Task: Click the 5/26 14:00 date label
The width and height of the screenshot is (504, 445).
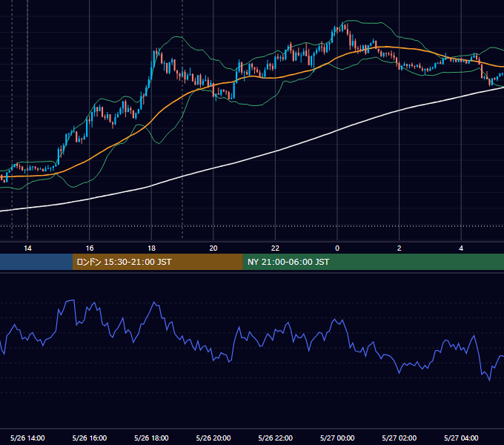Action: pyautogui.click(x=27, y=438)
